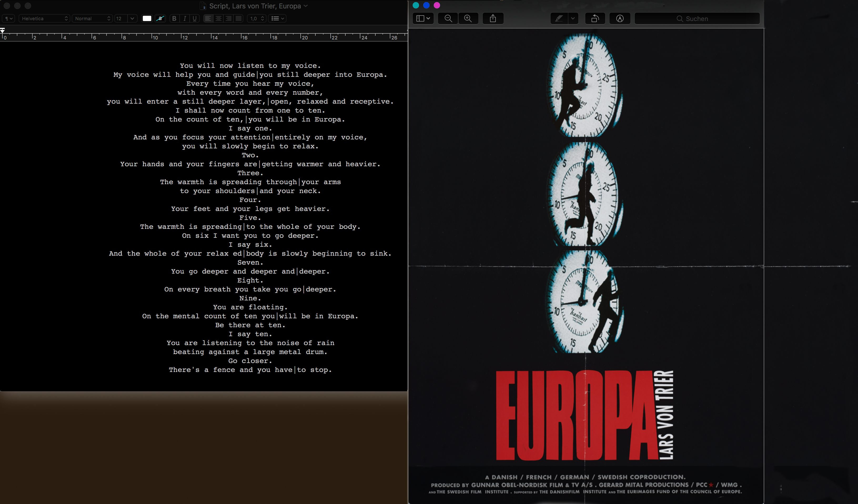Click the line 'Be there at ten.'

click(250, 325)
